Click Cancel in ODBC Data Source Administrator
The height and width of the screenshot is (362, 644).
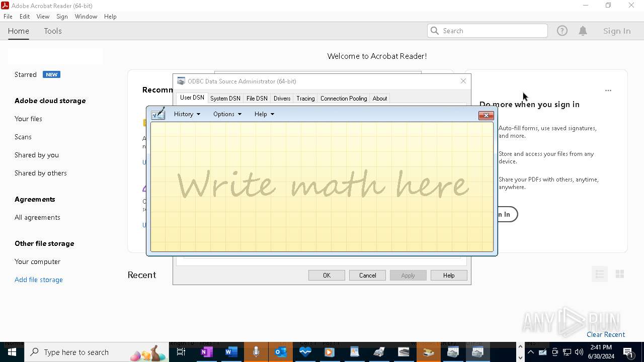(367, 276)
